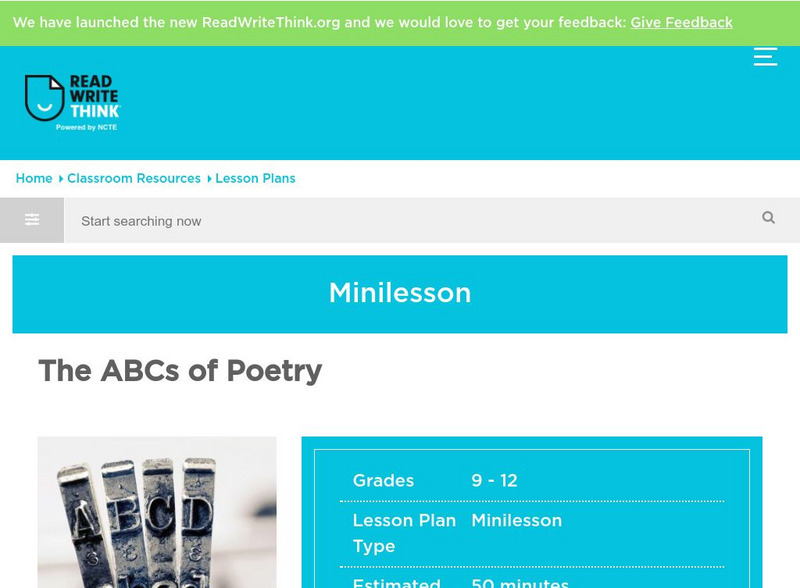Click the typewriter keys ABCD thumbnail

point(157,512)
